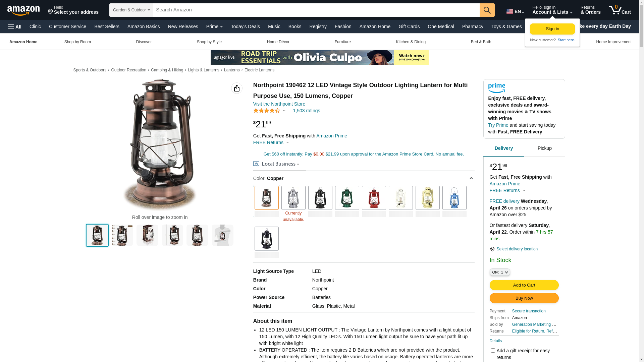Click Select delivery location pin
The image size is (644, 362).
coord(492,249)
